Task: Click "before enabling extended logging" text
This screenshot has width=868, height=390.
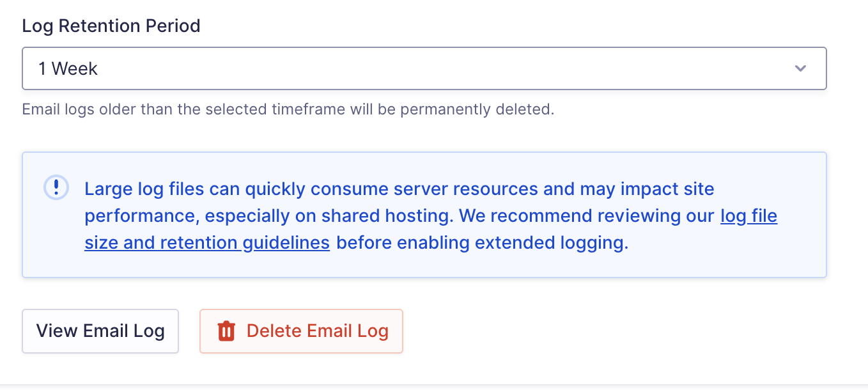Action: tap(482, 243)
